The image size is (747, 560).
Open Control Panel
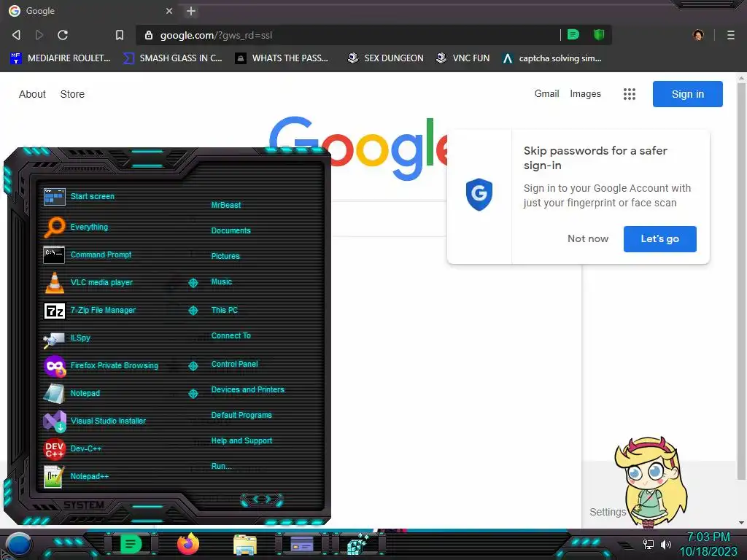click(x=234, y=365)
